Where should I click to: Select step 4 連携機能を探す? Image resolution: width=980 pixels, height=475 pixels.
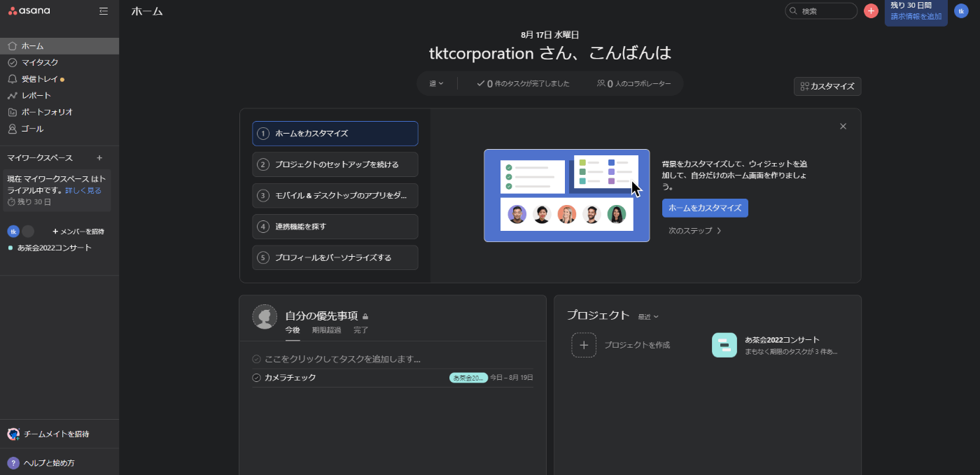pyautogui.click(x=335, y=227)
